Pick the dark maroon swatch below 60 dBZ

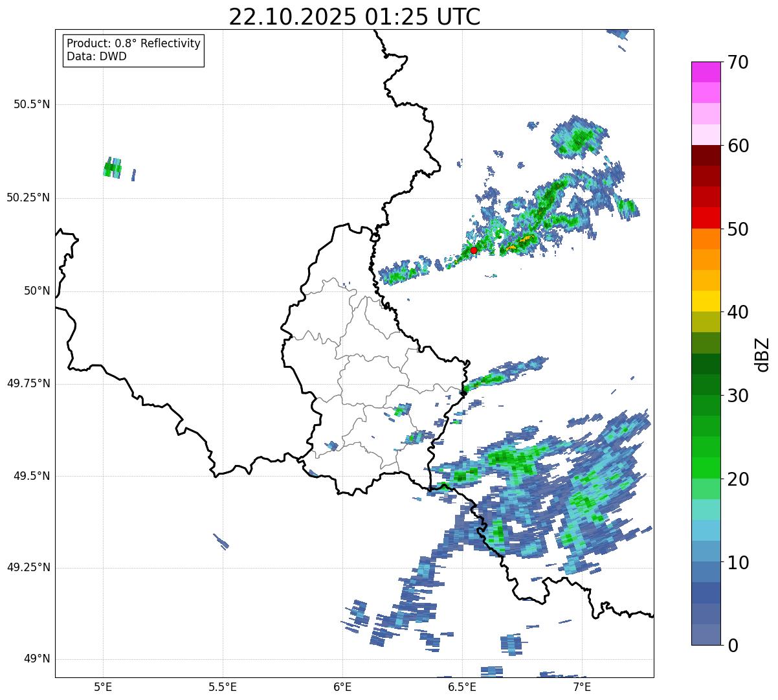pos(706,155)
